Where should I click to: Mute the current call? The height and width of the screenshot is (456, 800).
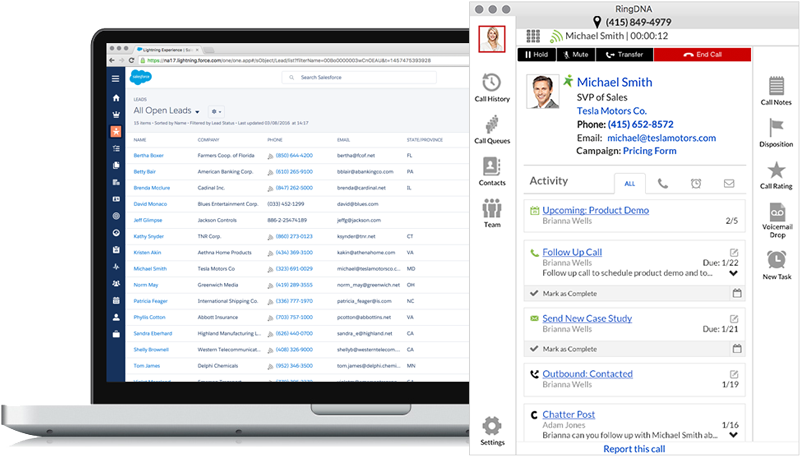tap(576, 55)
